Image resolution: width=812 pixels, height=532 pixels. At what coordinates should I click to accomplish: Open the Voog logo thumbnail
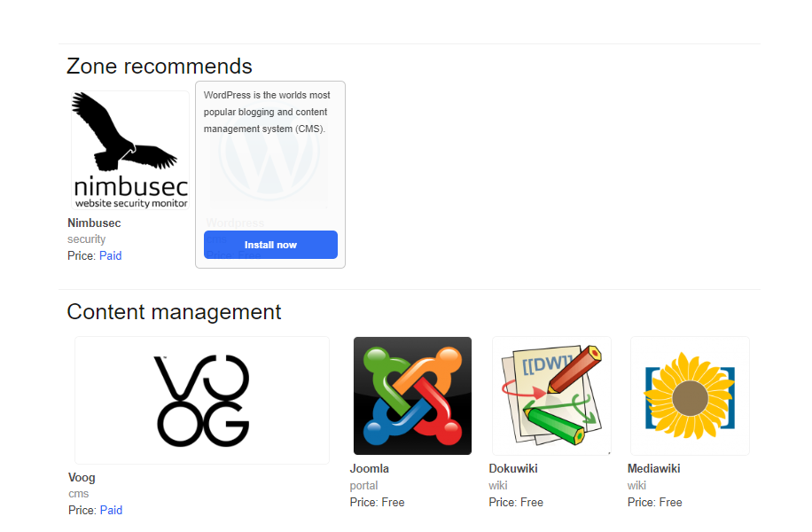[202, 401]
